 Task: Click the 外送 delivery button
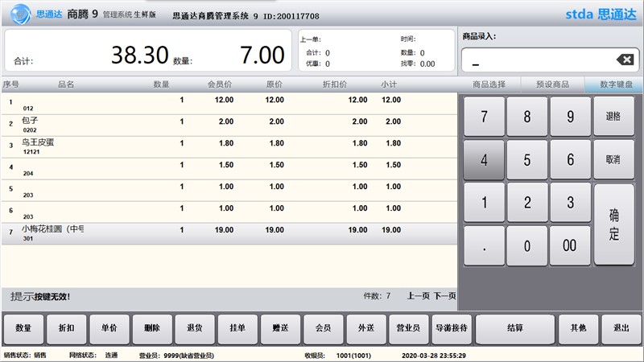pyautogui.click(x=366, y=328)
